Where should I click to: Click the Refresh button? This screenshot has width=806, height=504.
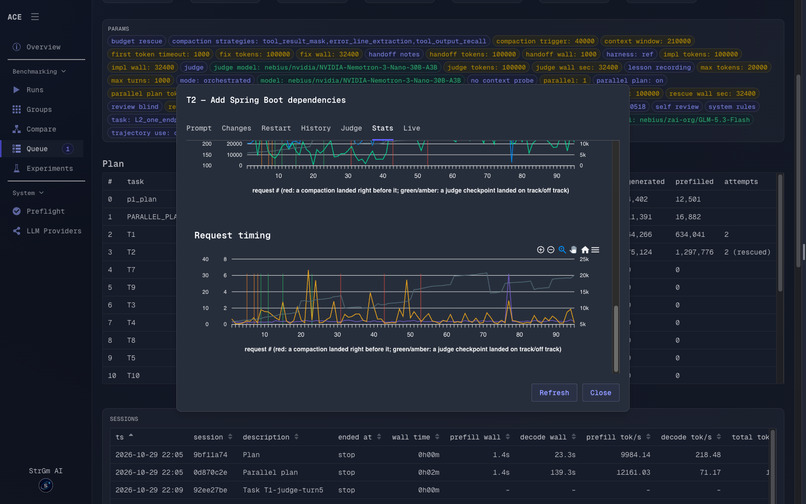(x=554, y=392)
